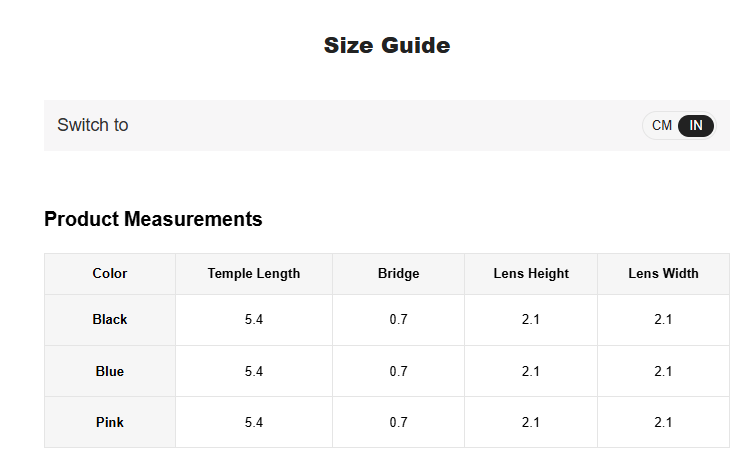Select the IN unit option
The height and width of the screenshot is (460, 754).
(x=696, y=125)
